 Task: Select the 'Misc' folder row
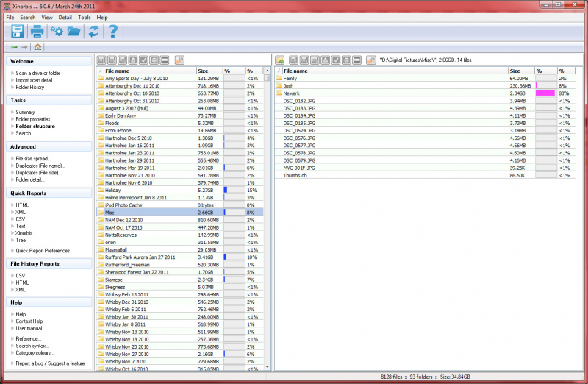180,213
